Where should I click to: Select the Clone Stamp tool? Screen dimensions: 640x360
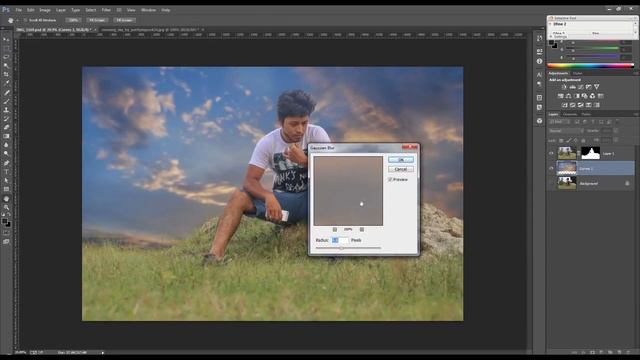[x=6, y=110]
